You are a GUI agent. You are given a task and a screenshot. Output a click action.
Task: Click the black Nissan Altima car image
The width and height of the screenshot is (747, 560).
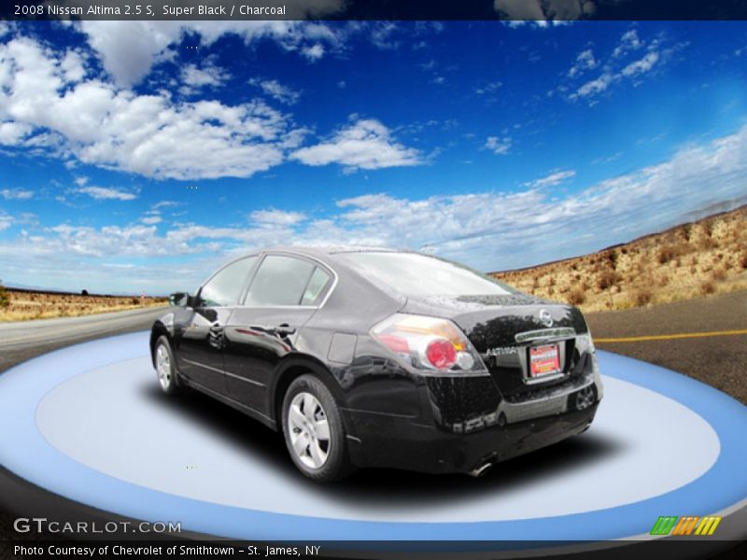coord(375,363)
